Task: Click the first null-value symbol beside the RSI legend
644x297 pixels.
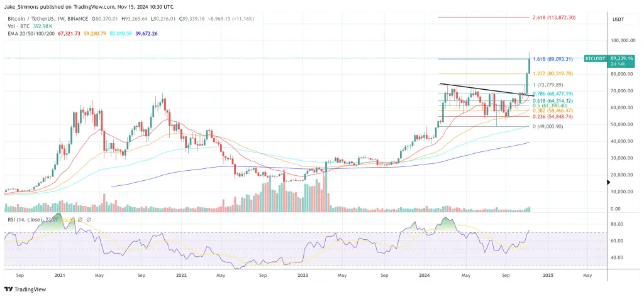Action: point(80,220)
